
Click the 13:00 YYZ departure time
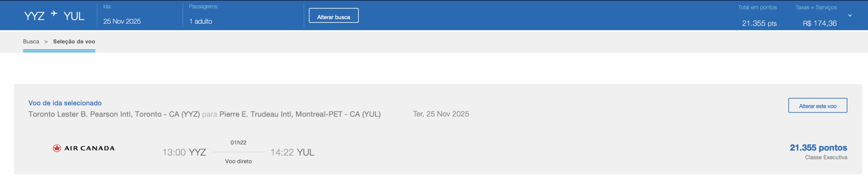184,152
